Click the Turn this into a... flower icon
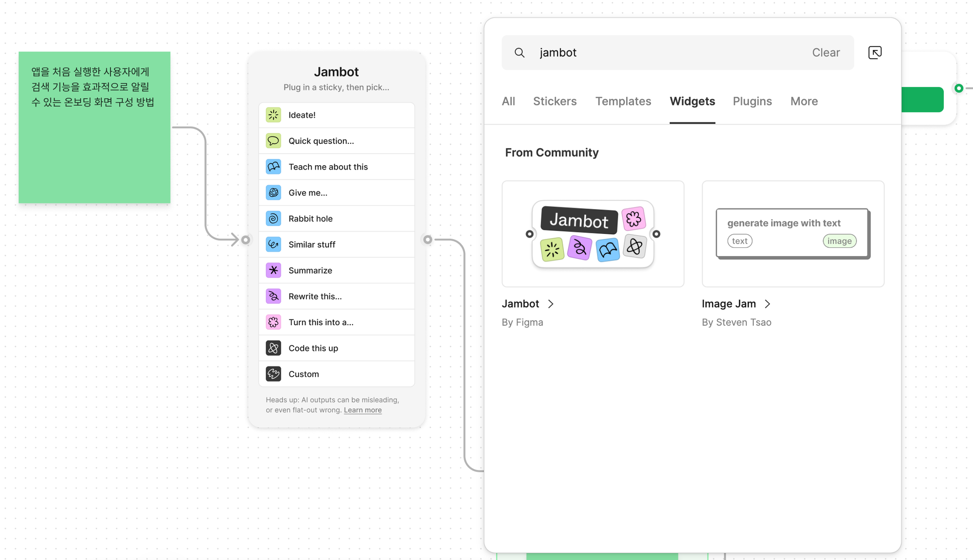The image size is (973, 560). tap(273, 322)
